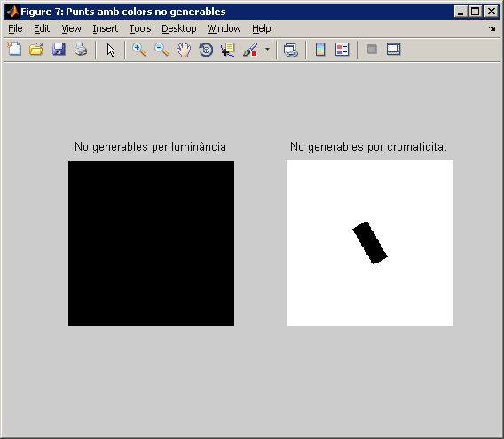This screenshot has width=504, height=439.
Task: Click the black rotated rectangle in the chromaticity image
Action: pos(370,243)
